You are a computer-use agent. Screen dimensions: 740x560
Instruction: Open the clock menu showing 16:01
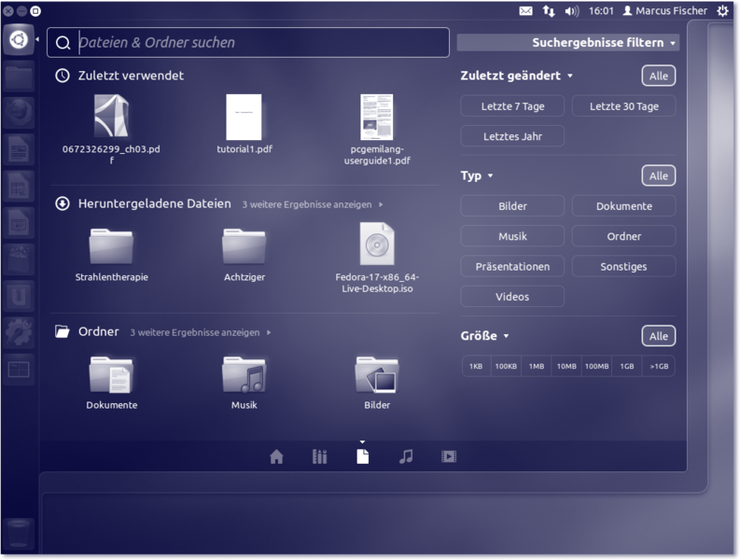[602, 11]
